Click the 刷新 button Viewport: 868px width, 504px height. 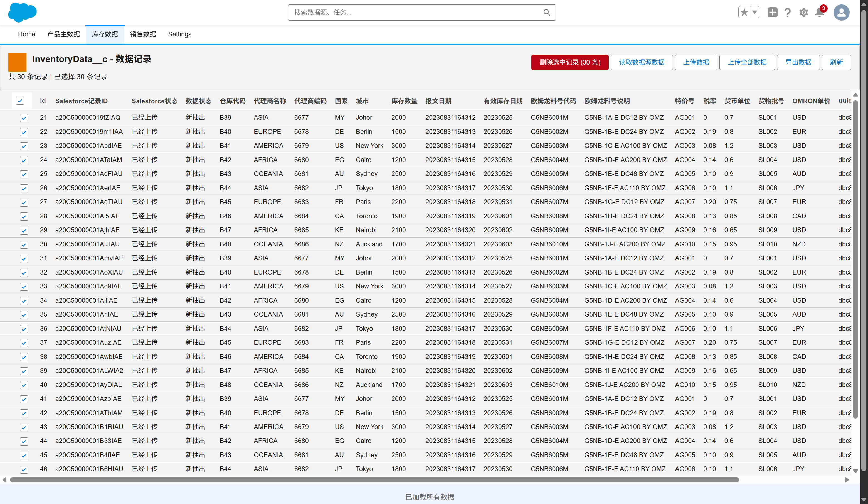point(837,62)
